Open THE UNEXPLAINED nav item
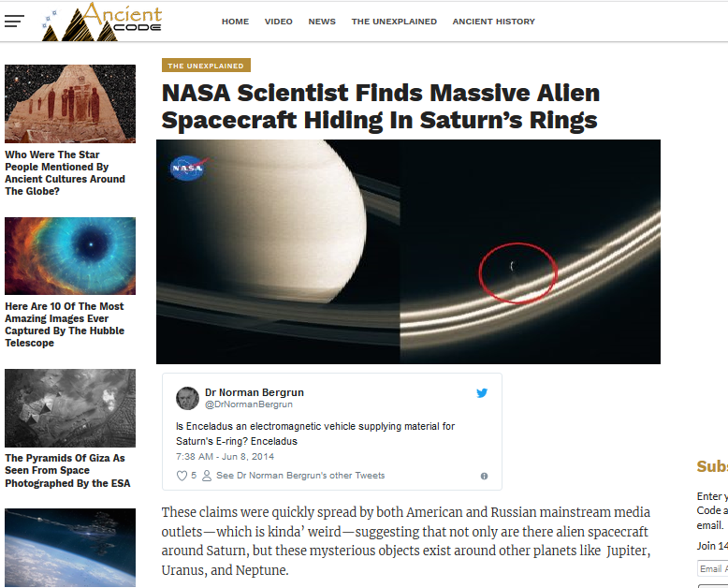Image resolution: width=728 pixels, height=588 pixels. click(x=394, y=22)
